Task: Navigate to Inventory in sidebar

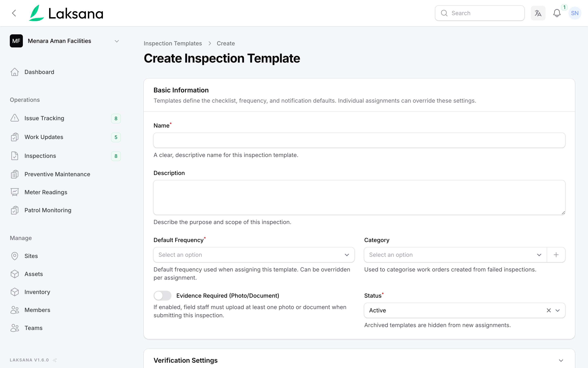Action: click(65, 292)
